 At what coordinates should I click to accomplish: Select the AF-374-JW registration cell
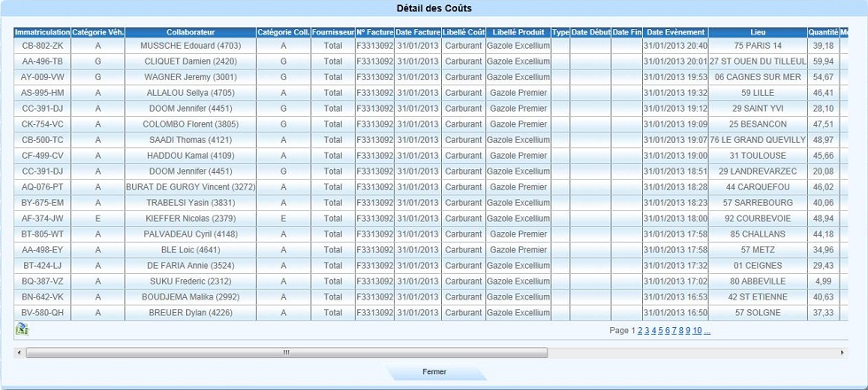(42, 218)
